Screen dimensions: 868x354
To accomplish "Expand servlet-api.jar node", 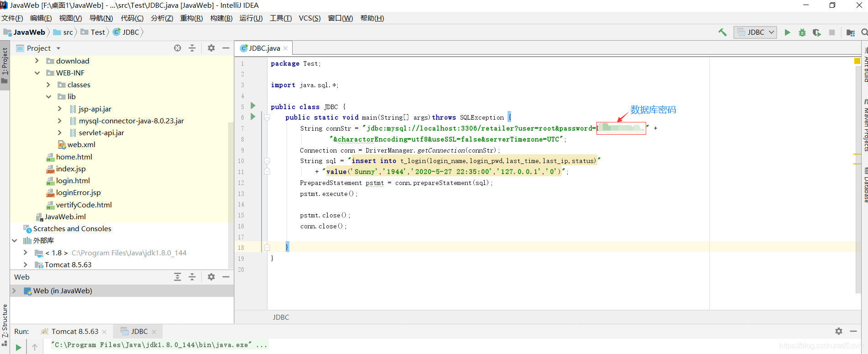I will [60, 132].
